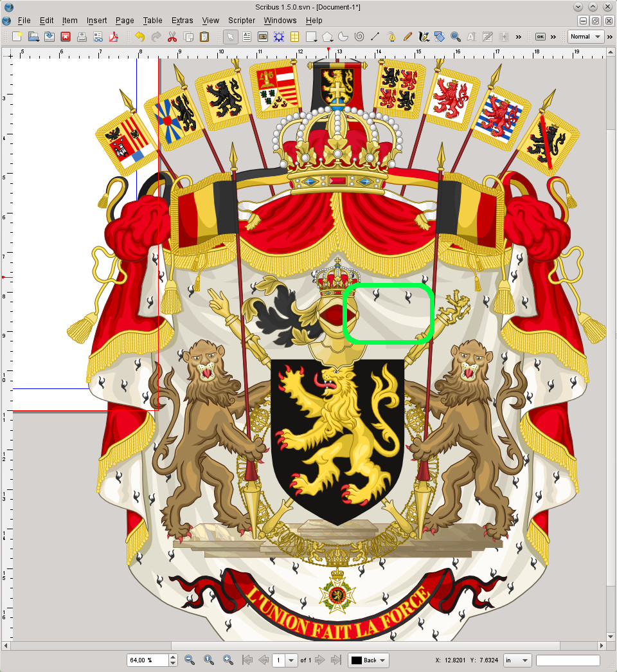
Task: Select the Image Frame tool
Action: tap(263, 37)
